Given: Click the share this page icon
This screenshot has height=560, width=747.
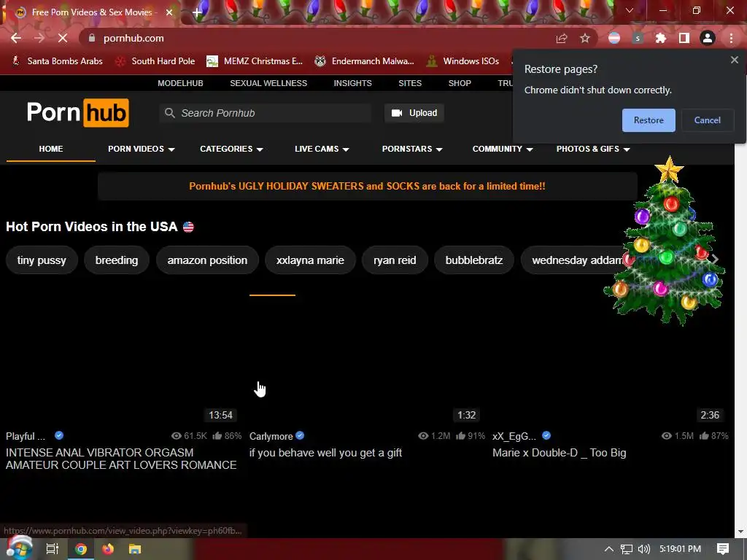Looking at the screenshot, I should tap(562, 38).
